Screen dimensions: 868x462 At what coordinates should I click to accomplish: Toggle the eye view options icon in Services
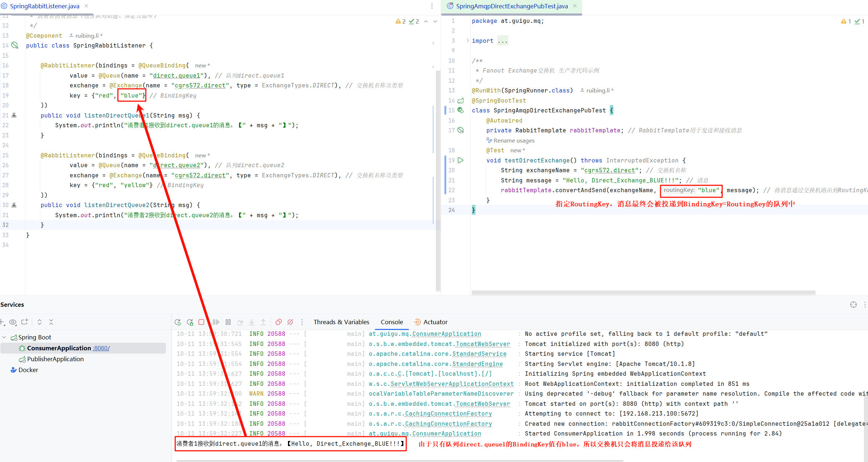tap(13, 322)
